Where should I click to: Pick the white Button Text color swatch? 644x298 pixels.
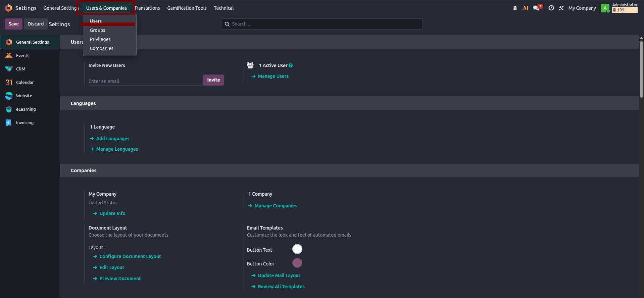point(297,249)
